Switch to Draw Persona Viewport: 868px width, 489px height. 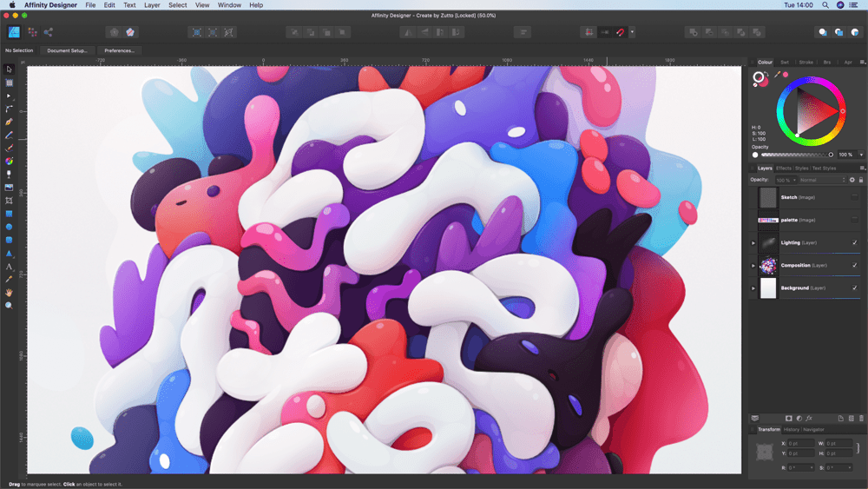[14, 32]
